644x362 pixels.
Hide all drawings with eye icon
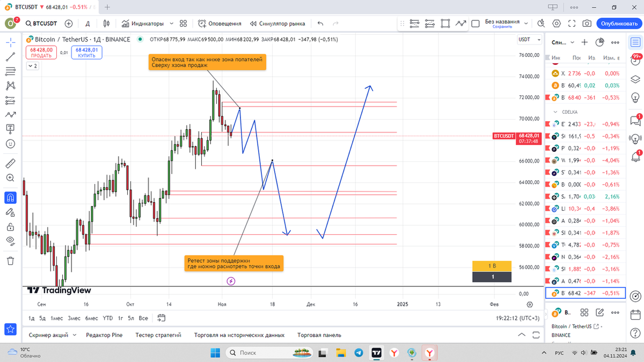click(x=10, y=242)
